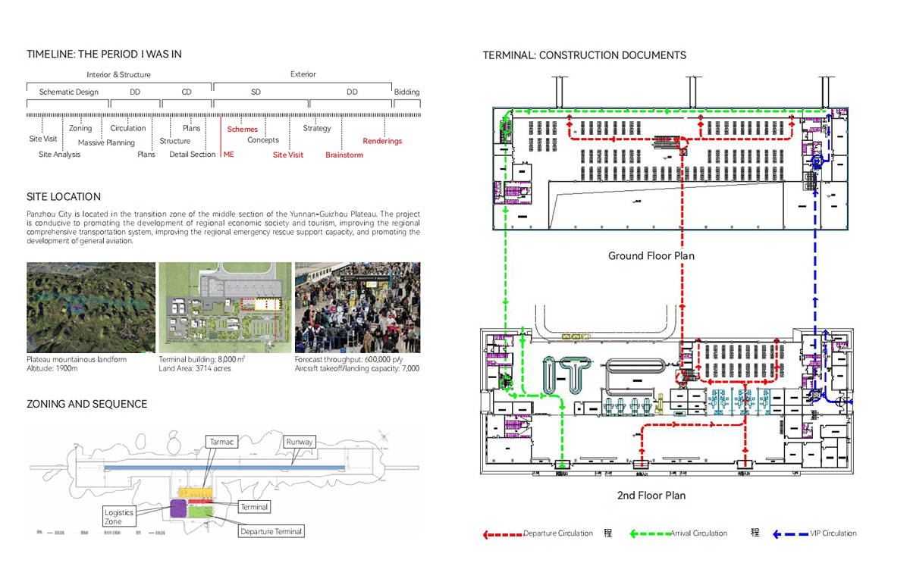Click the 'TIMELINE: THE PERIOD I WAS IN' heading
The width and height of the screenshot is (910, 588).
(104, 54)
